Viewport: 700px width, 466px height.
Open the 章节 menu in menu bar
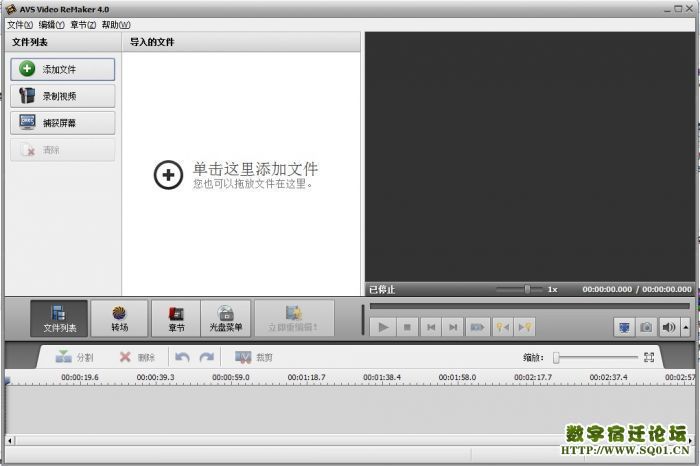[x=83, y=25]
